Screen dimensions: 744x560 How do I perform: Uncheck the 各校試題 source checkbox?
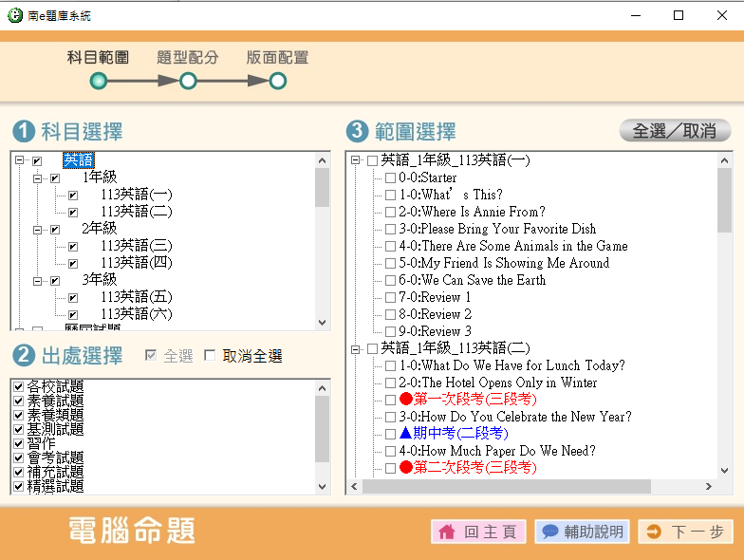click(x=18, y=387)
